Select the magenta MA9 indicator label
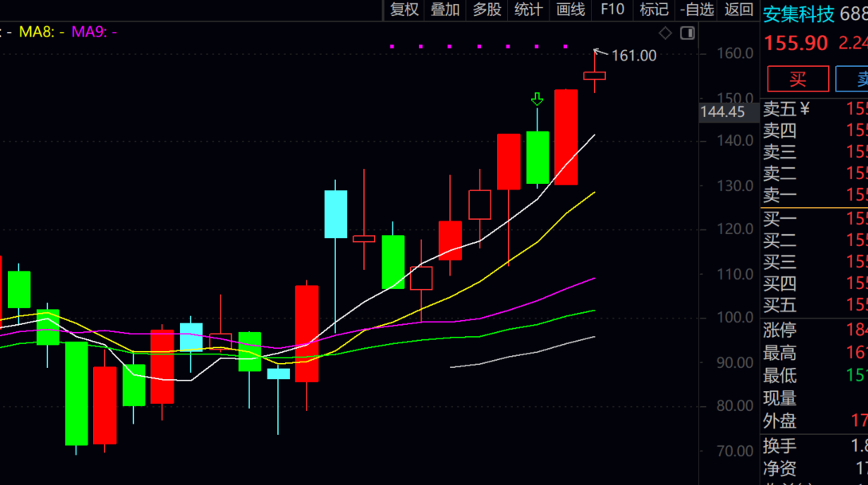 (x=94, y=32)
